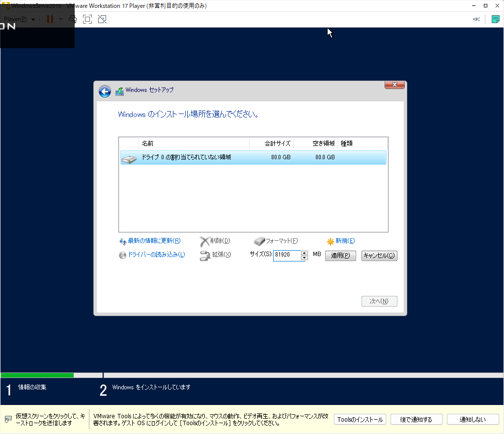Click the keyboard icon in the hint bar
The width and height of the screenshot is (504, 434).
[x=8, y=419]
